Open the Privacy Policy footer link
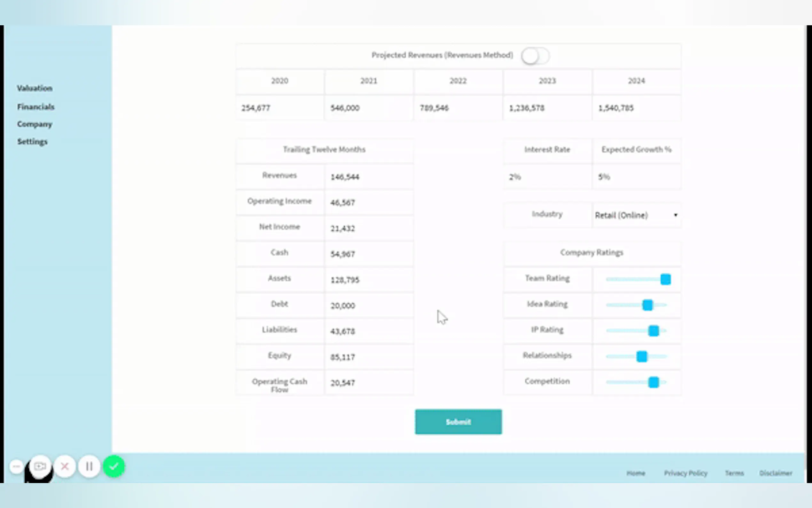Screen dimensions: 812x508 [685, 473]
